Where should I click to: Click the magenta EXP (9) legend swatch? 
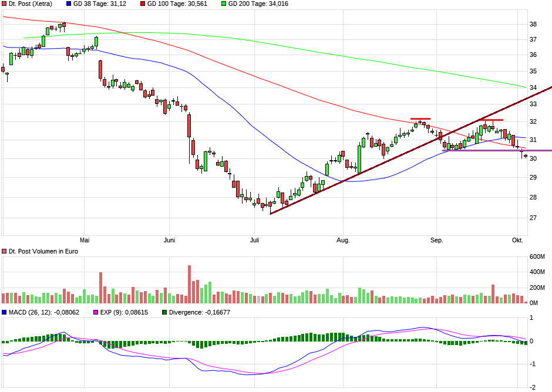pyautogui.click(x=95, y=312)
